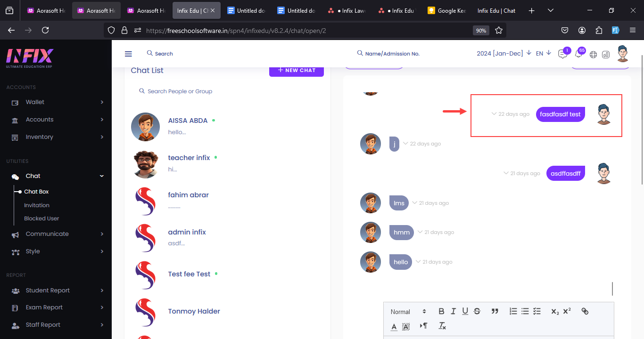The height and width of the screenshot is (339, 644).
Task: Open Firefox application menu
Action: click(x=633, y=30)
